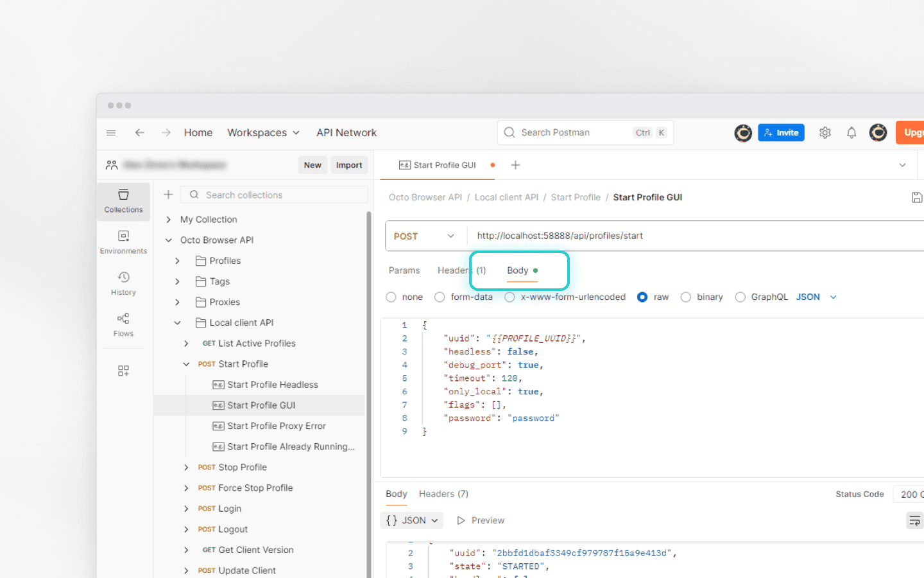Open the user avatar at far right
924x578 pixels.
pos(878,133)
